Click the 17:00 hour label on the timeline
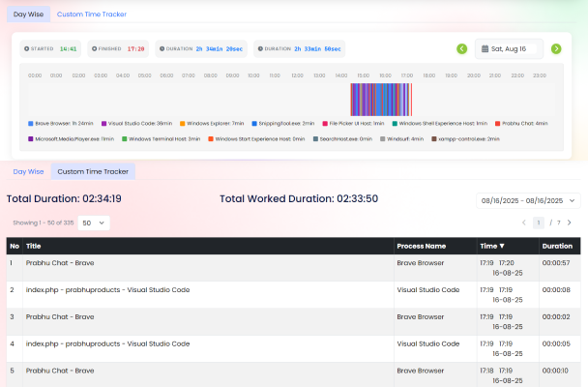Image resolution: width=588 pixels, height=387 pixels. point(407,75)
